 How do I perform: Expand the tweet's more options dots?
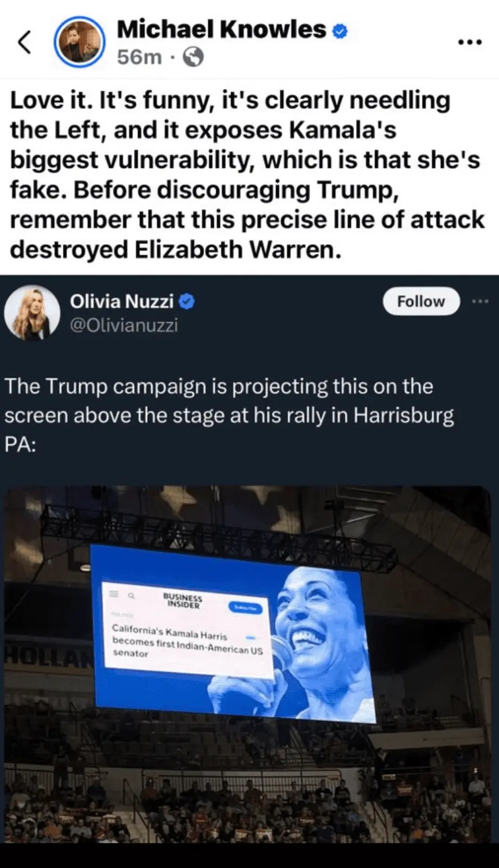(480, 302)
